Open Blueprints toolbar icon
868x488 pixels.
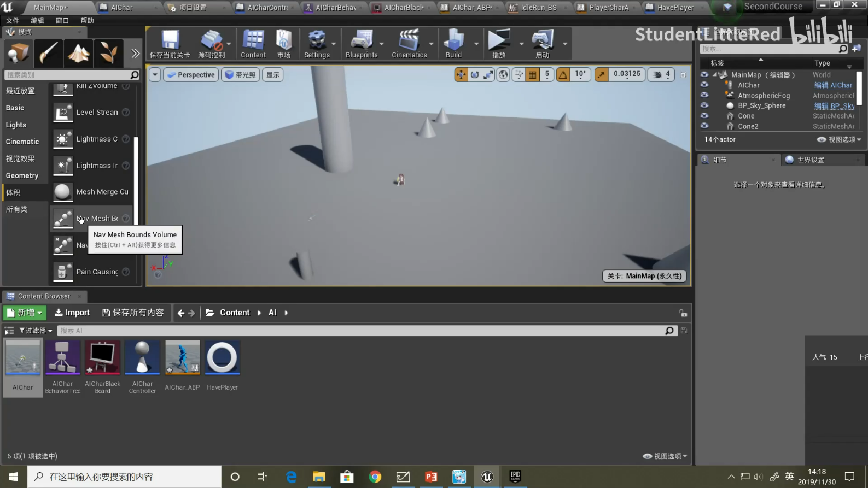tap(362, 44)
